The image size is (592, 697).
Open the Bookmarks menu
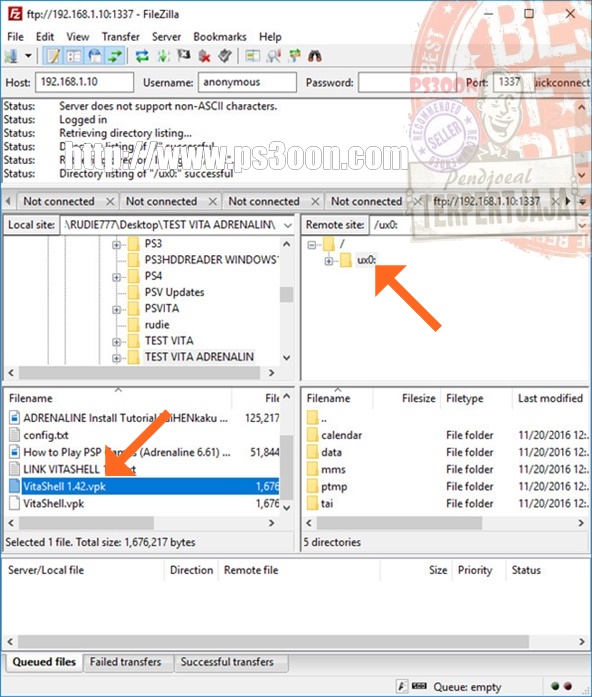[x=220, y=36]
